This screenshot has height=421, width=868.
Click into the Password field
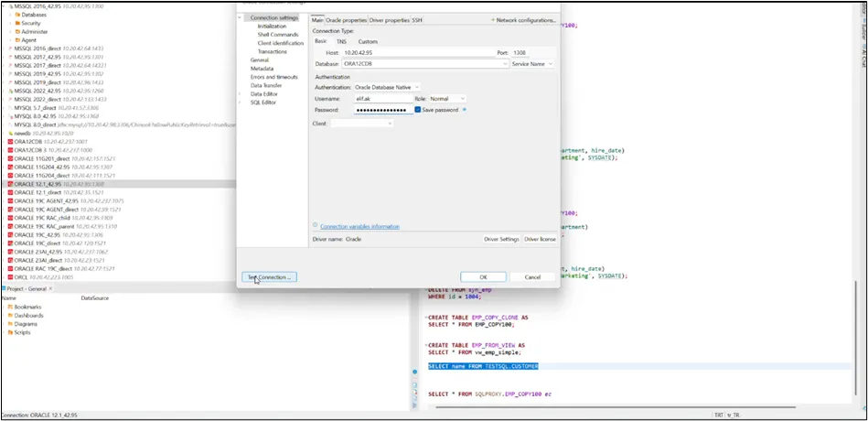(383, 110)
